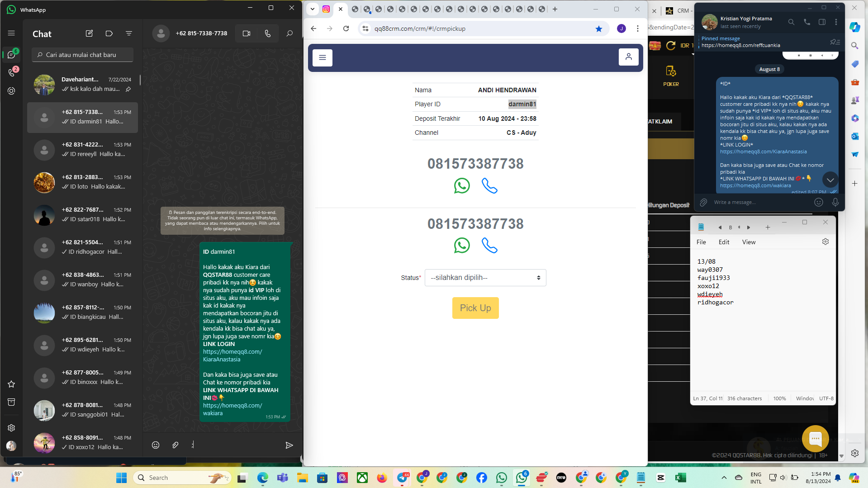Open Notepad Edit menu
The height and width of the screenshot is (488, 868).
click(x=724, y=242)
